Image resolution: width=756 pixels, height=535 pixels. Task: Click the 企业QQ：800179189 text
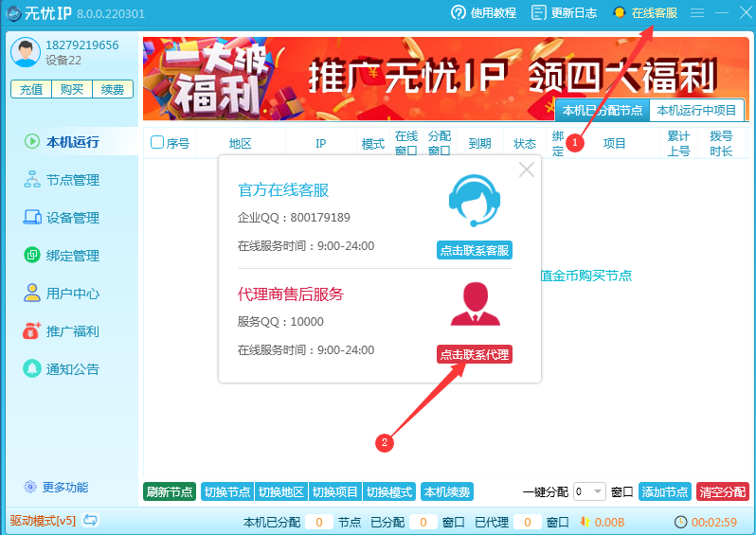(x=294, y=218)
